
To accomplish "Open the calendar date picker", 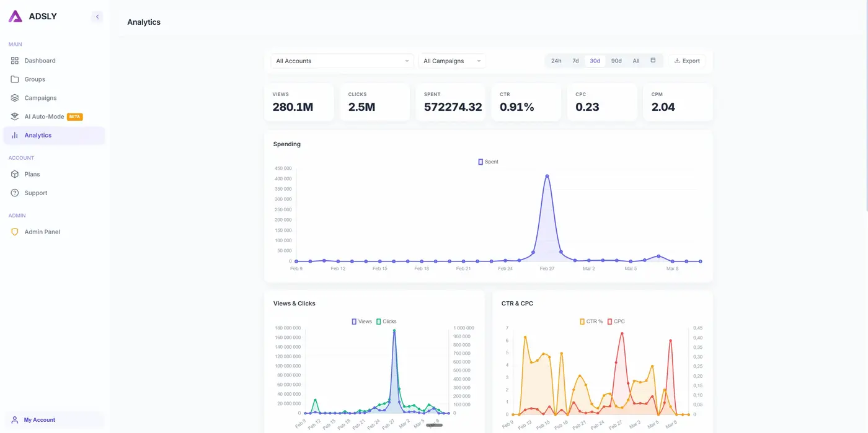I will point(652,61).
